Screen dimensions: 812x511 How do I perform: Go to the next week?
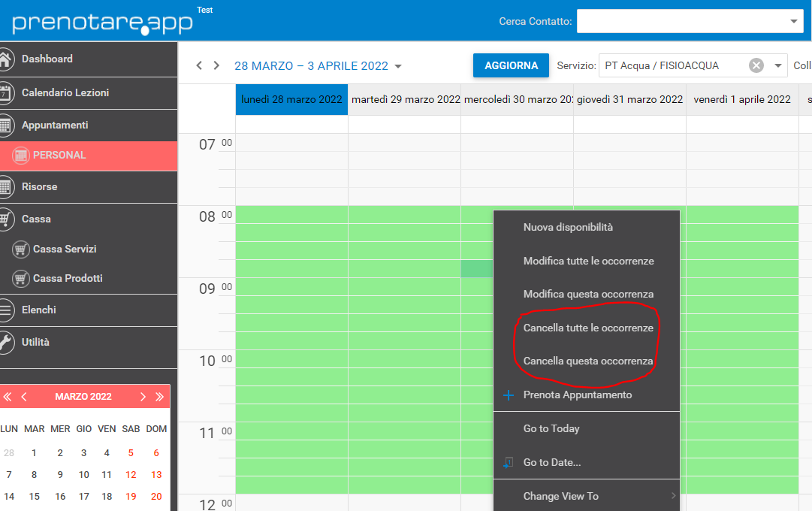216,65
